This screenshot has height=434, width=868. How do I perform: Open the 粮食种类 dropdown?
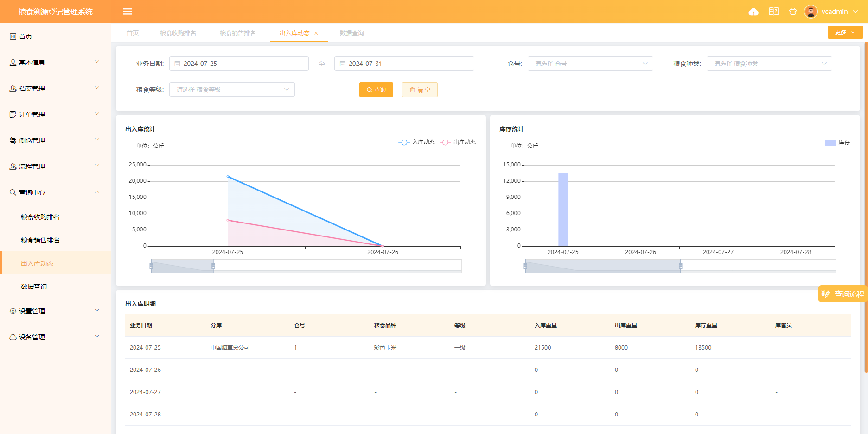(769, 64)
